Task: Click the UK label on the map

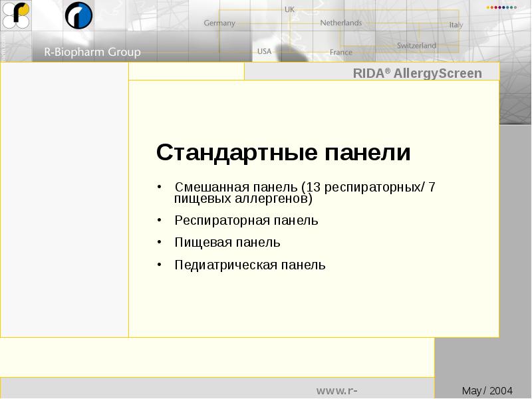Action: (x=289, y=9)
